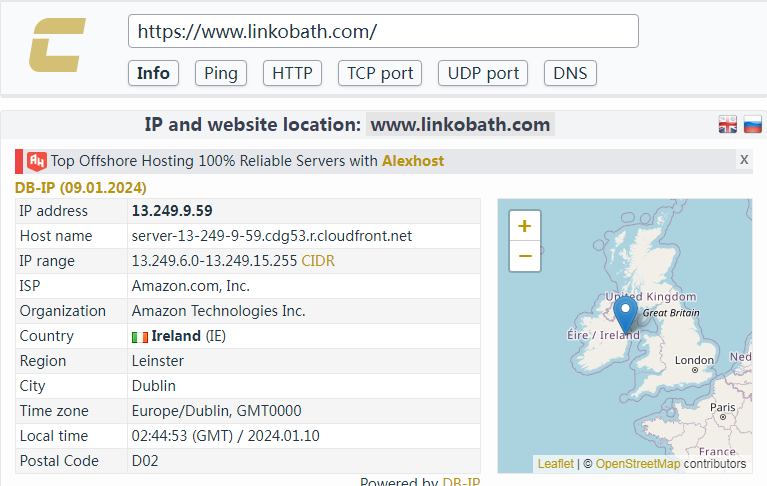The width and height of the screenshot is (767, 486).
Task: Click the local time 02:44:53 value
Action: click(226, 436)
